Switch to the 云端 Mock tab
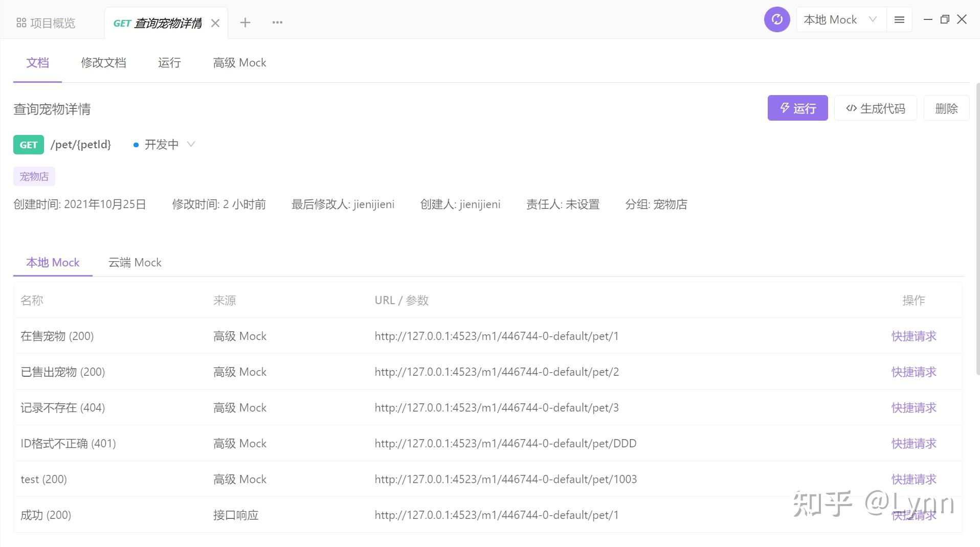980x547 pixels. pyautogui.click(x=134, y=262)
